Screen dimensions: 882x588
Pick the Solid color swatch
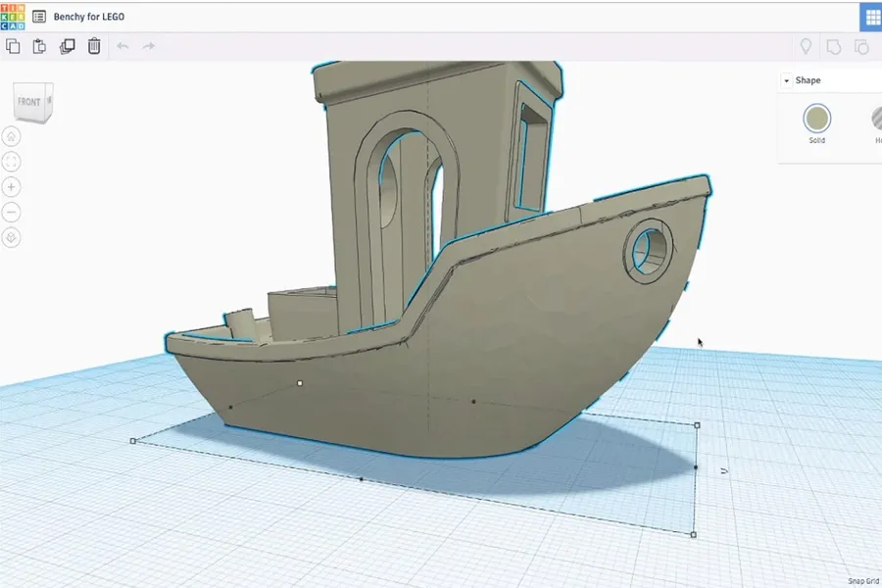[x=816, y=119]
